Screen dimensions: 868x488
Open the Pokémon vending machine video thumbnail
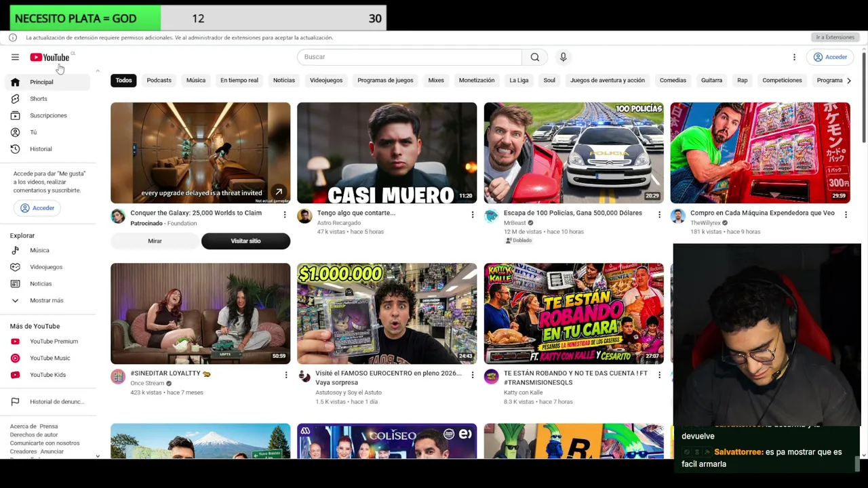click(x=760, y=153)
